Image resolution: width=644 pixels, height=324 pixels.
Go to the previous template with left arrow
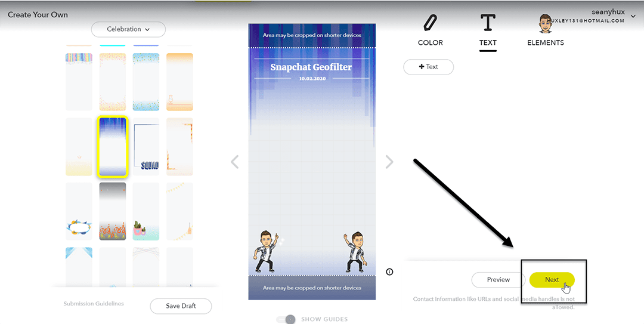click(x=234, y=162)
